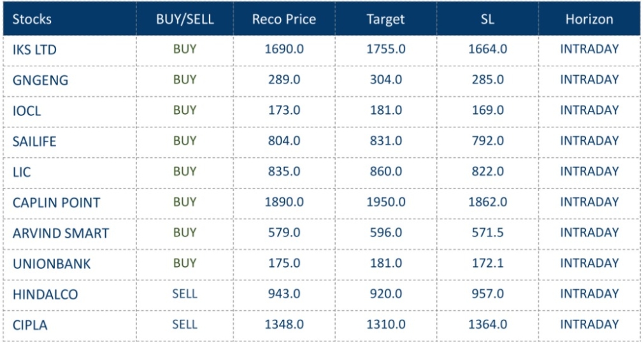The image size is (644, 344).
Task: Select the UNIONBANK stock name
Action: (52, 264)
